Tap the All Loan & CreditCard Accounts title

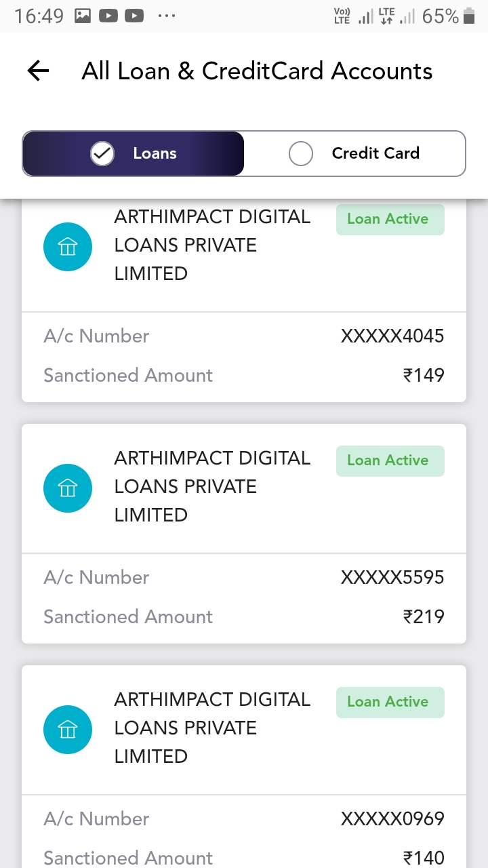257,71
